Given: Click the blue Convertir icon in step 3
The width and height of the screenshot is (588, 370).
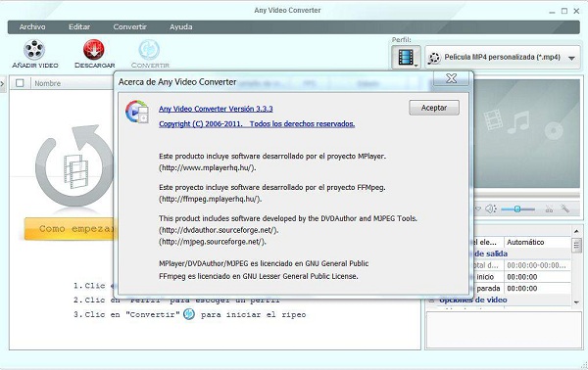Looking at the screenshot, I should coord(189,314).
